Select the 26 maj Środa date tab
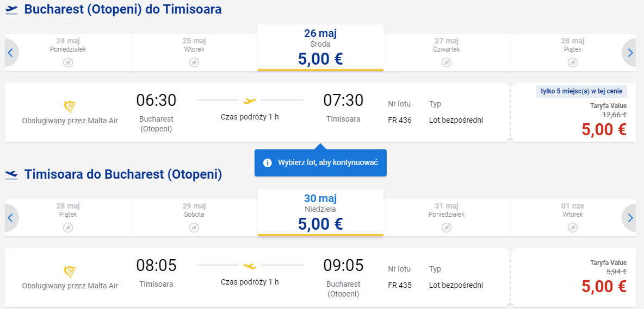The width and height of the screenshot is (644, 309). 320,48
